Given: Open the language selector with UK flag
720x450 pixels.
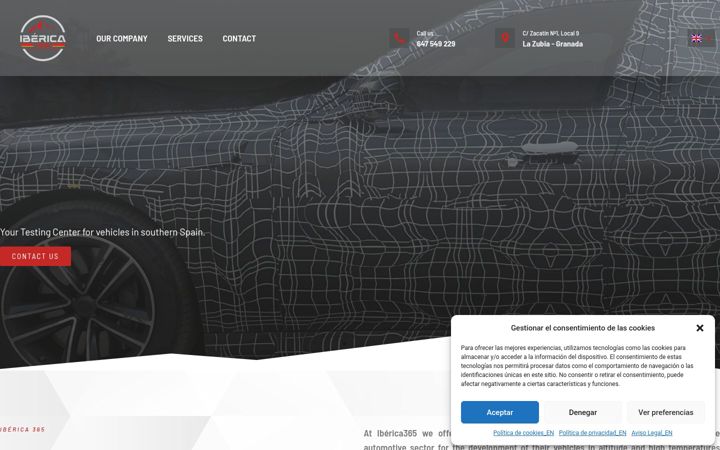Looking at the screenshot, I should click(701, 38).
